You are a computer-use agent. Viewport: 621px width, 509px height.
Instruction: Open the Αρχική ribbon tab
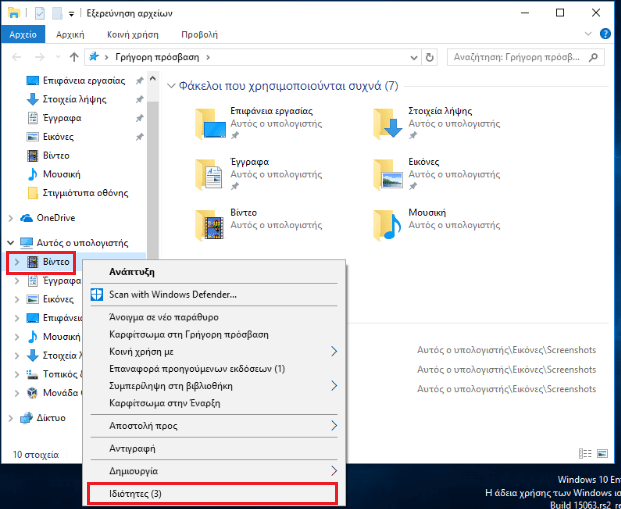click(70, 34)
